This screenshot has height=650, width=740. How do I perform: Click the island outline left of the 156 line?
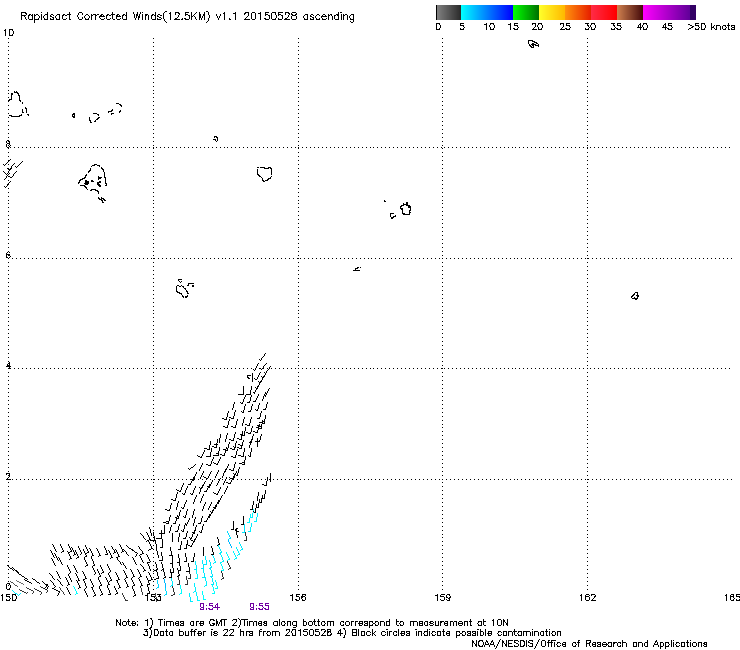point(264,174)
